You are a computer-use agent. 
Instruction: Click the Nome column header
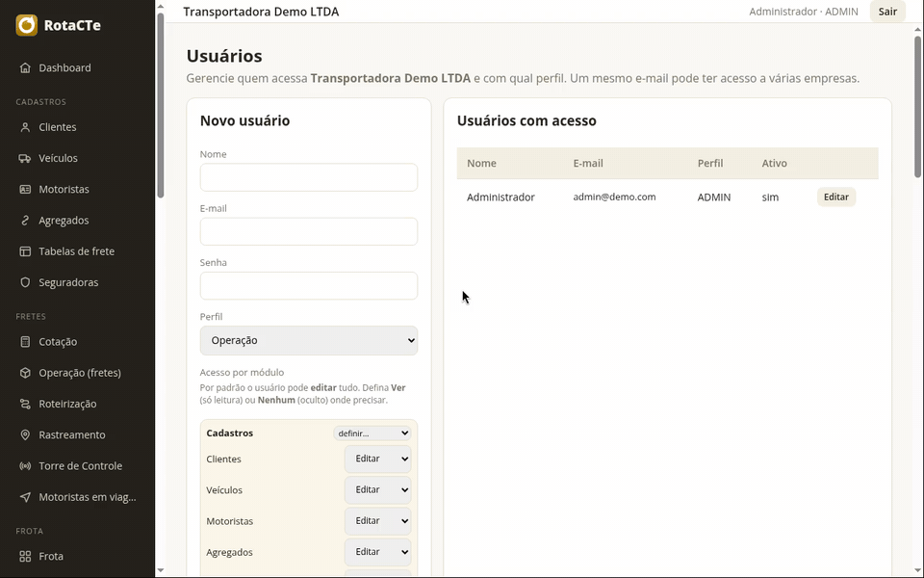point(481,164)
